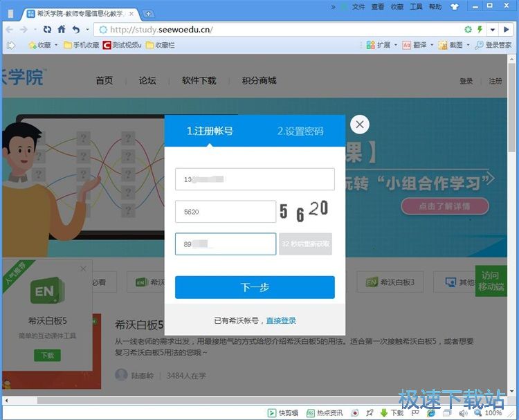Expand the 翻译 dropdown arrow
This screenshot has height=420, width=519.
[x=432, y=45]
